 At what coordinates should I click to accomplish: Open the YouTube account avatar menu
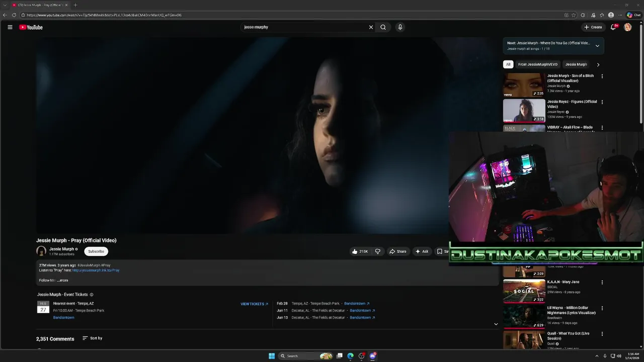tap(627, 27)
